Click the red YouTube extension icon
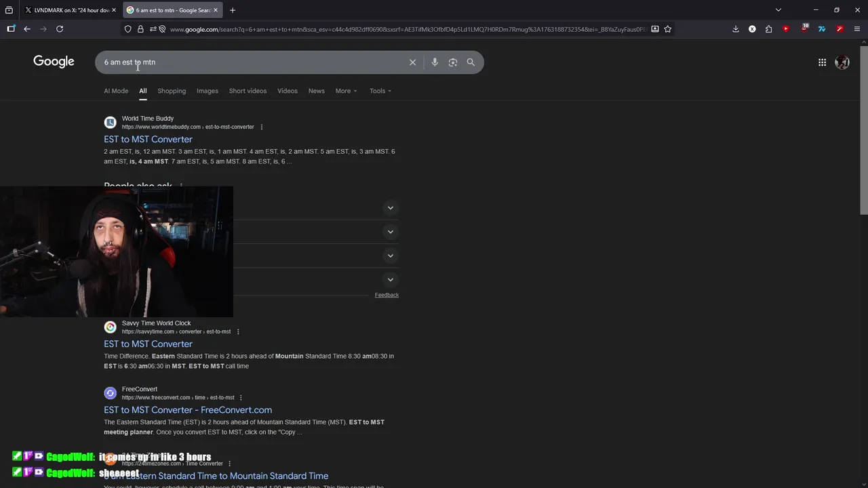Screen dimensions: 868x488 tap(786, 29)
